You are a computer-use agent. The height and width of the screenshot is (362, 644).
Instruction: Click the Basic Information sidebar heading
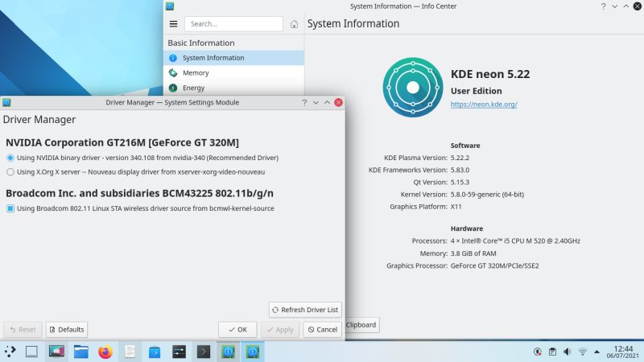(x=201, y=43)
